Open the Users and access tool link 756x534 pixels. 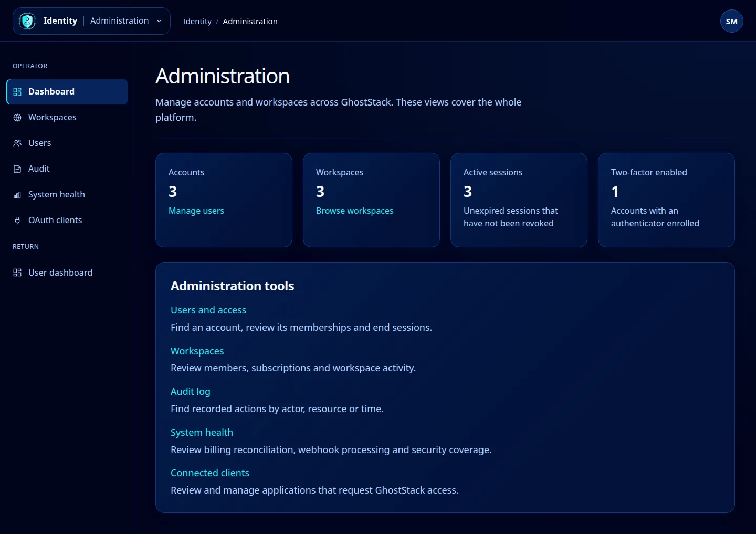[x=208, y=310]
